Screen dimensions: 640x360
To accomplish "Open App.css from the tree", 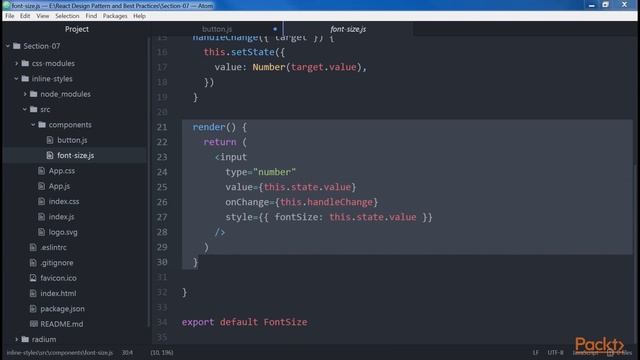I will point(62,171).
